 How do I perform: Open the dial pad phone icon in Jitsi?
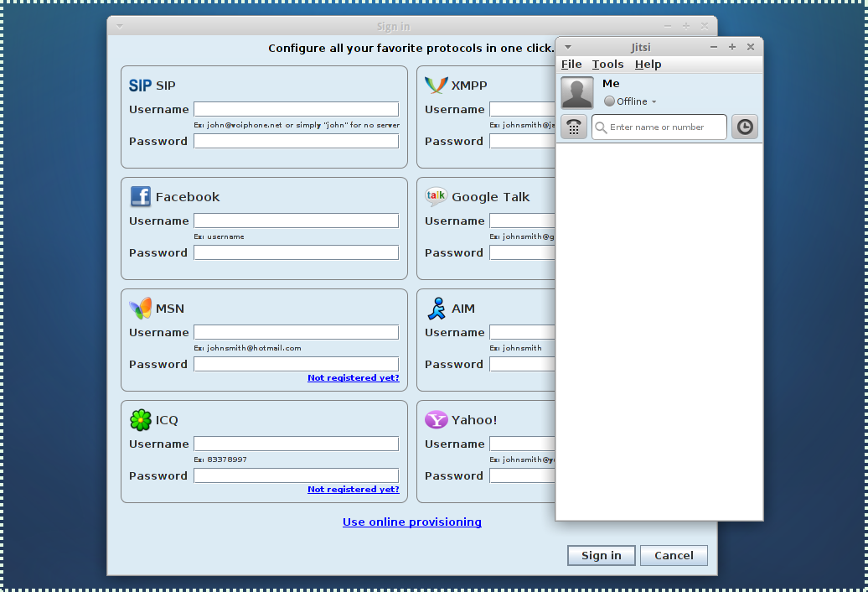tap(573, 127)
